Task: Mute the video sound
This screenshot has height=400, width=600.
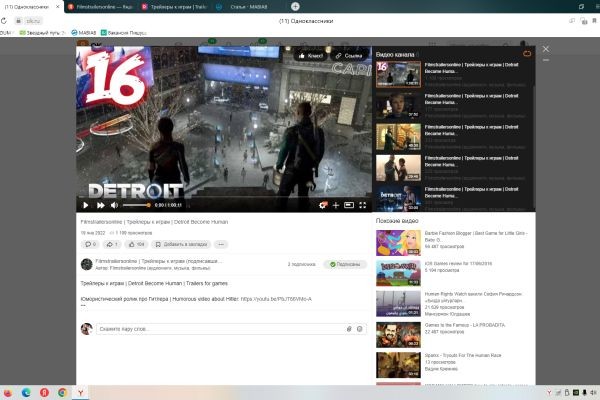Action: tap(114, 206)
